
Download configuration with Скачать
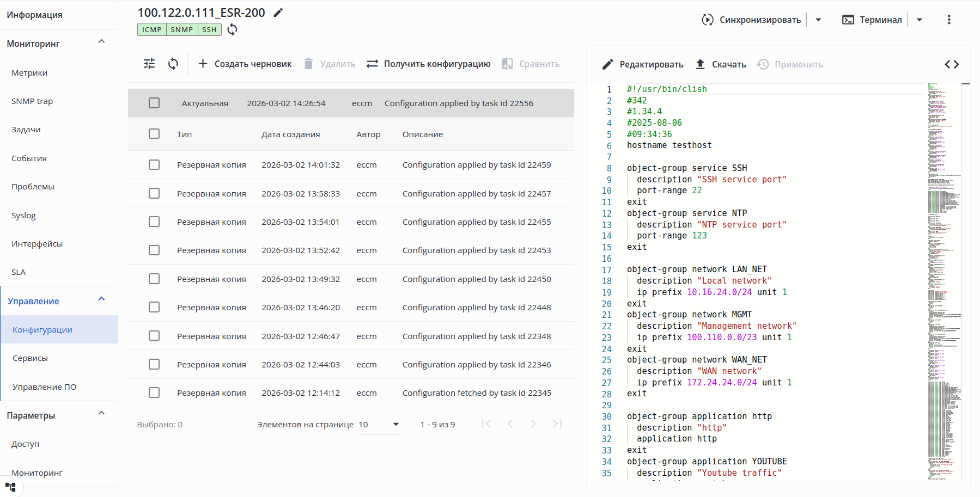(721, 64)
